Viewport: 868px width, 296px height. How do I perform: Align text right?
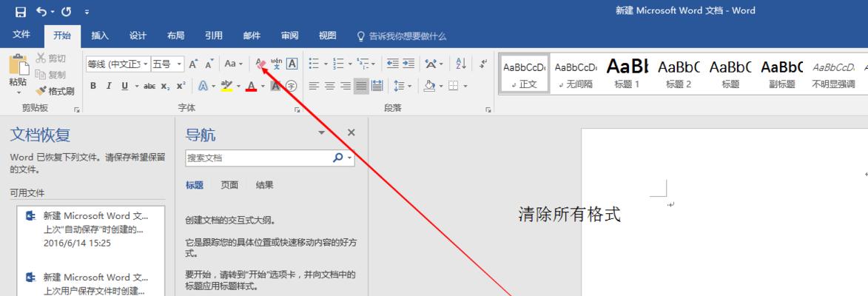pyautogui.click(x=346, y=86)
